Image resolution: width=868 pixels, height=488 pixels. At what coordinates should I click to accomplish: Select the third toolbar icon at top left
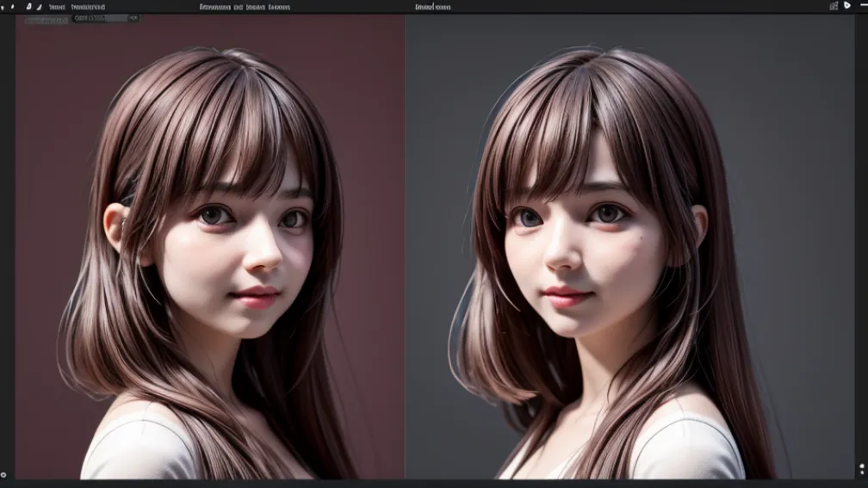28,6
